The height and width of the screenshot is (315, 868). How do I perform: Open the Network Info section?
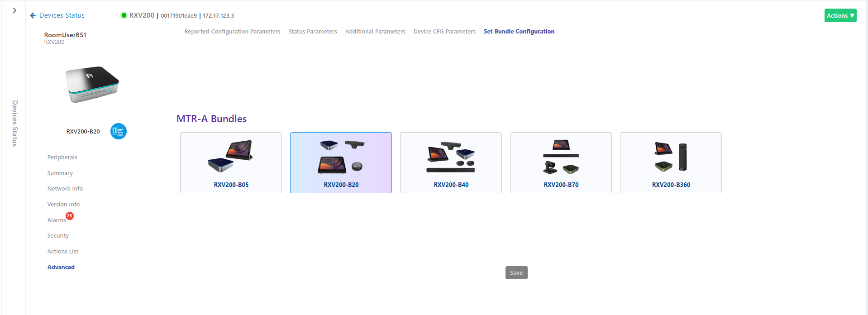point(65,189)
